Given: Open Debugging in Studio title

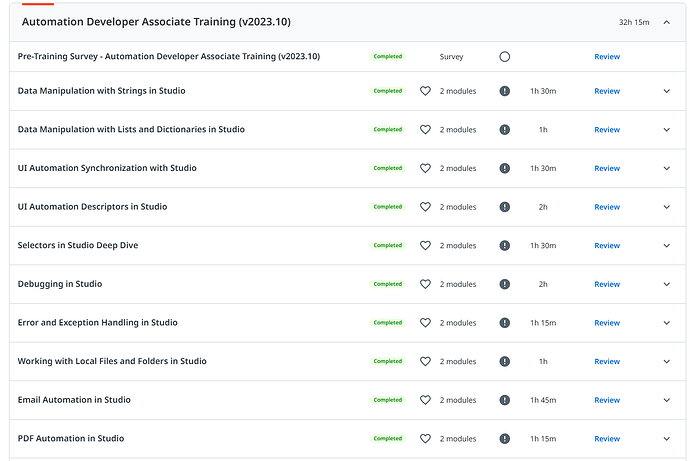Looking at the screenshot, I should (x=60, y=284).
